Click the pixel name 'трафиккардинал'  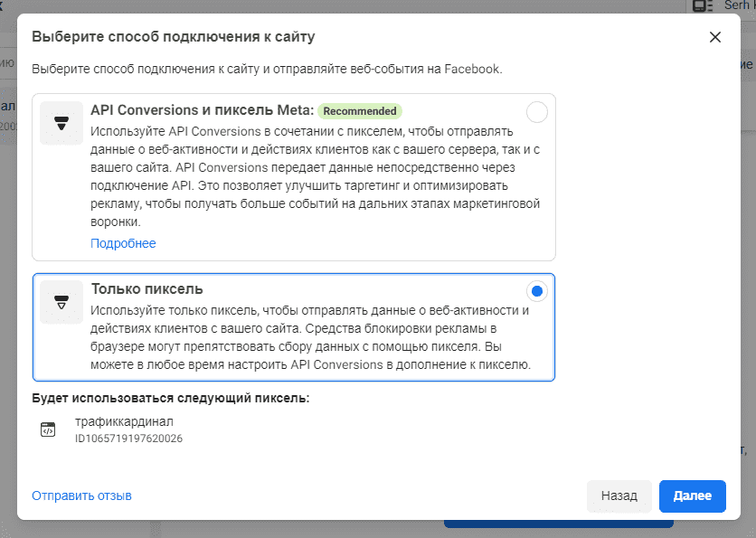click(124, 421)
